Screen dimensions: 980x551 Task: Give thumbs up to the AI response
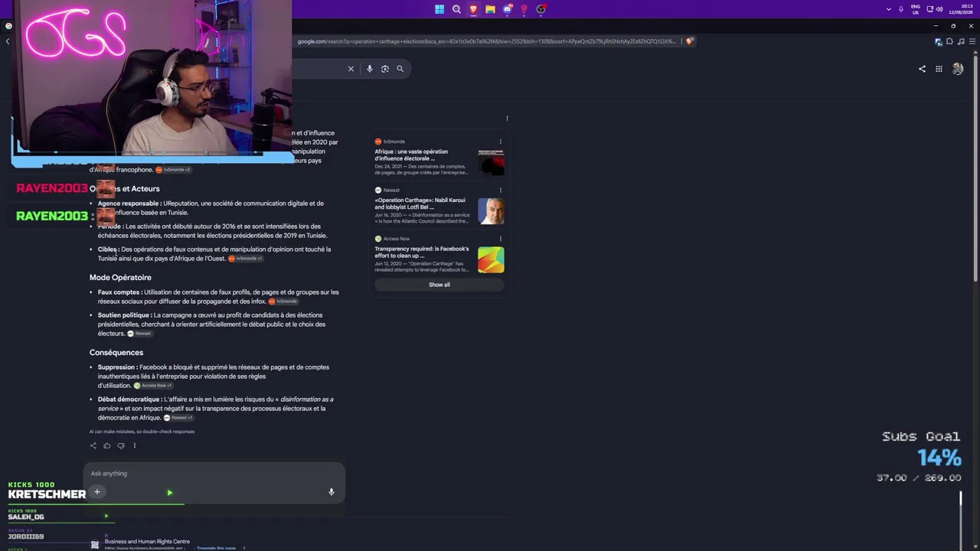coord(107,445)
